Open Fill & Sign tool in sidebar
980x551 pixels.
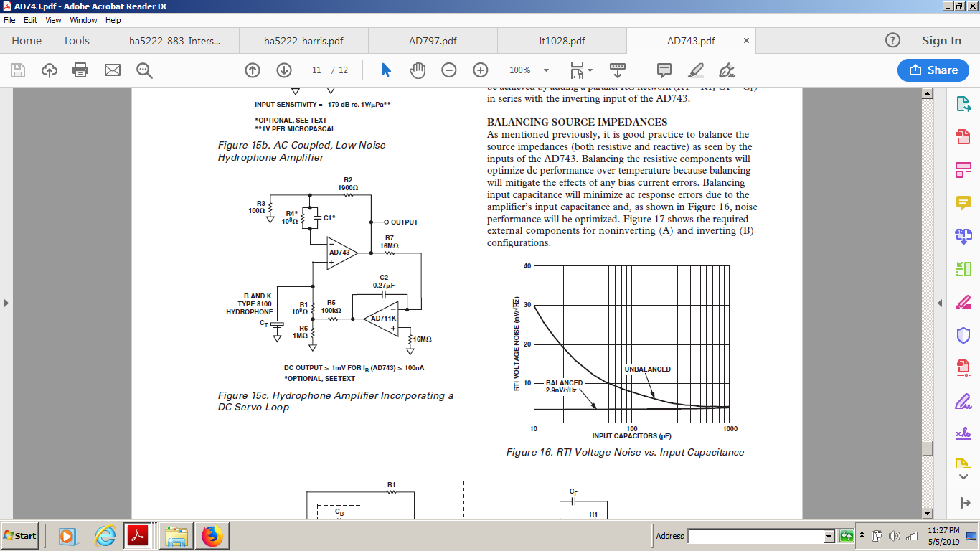(x=963, y=401)
